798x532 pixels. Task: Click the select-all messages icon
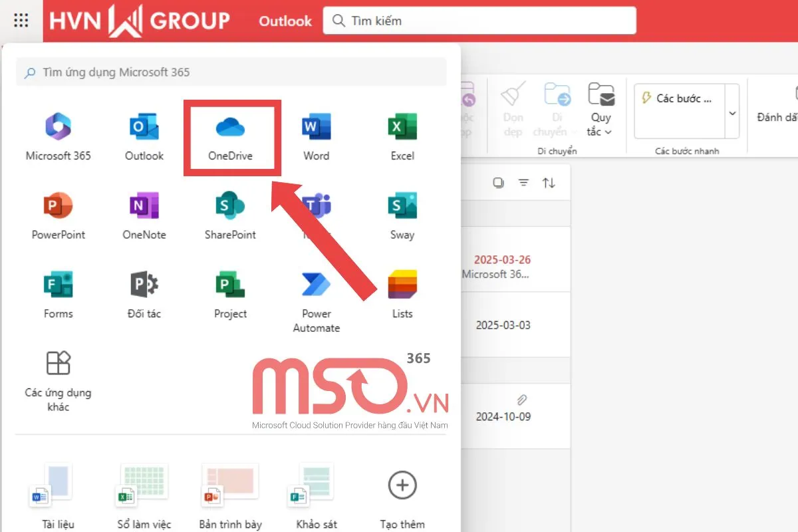(x=498, y=183)
